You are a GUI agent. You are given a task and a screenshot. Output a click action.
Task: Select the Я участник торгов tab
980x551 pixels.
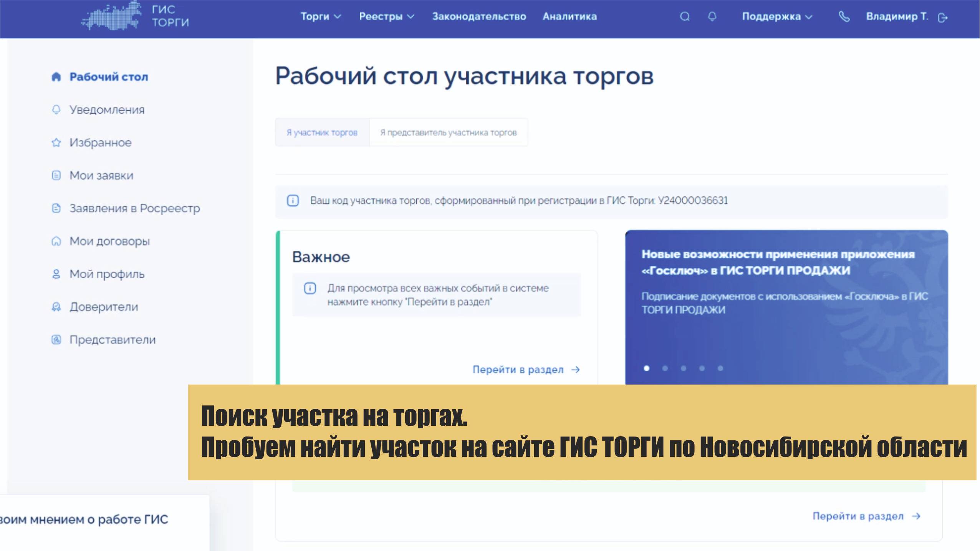[321, 132]
